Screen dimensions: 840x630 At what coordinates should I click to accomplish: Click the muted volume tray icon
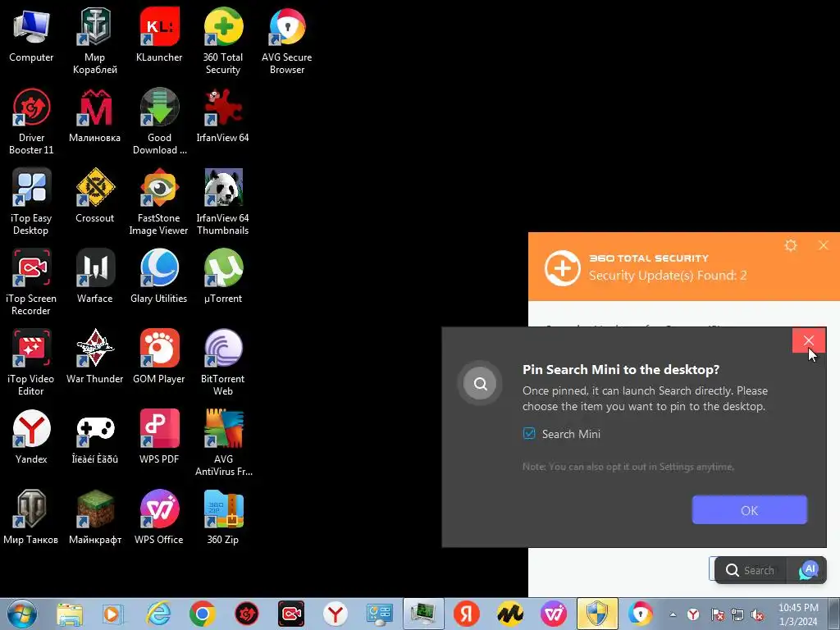pos(757,614)
